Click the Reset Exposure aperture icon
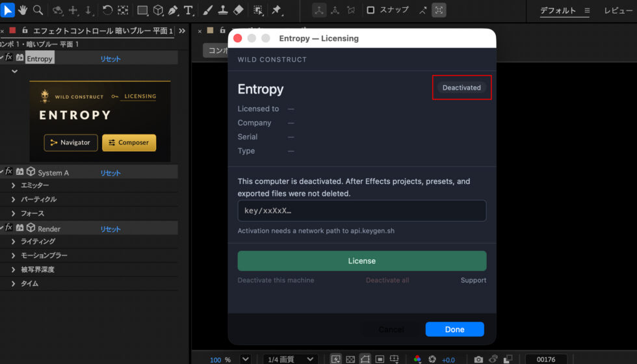 [432, 359]
